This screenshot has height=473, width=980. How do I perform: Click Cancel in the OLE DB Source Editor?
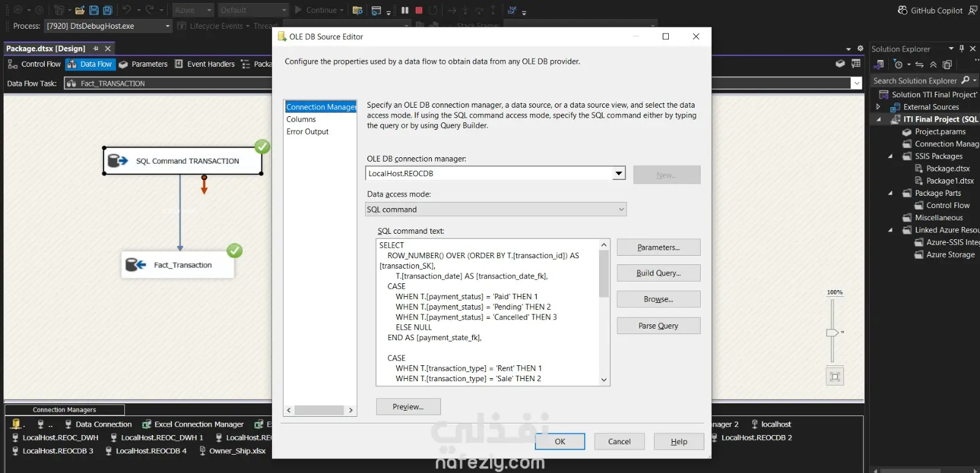[619, 441]
